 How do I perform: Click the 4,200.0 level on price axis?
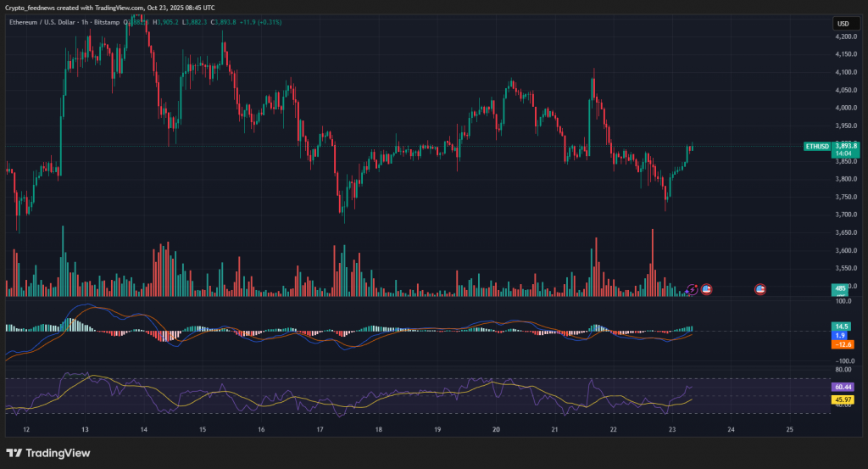846,37
